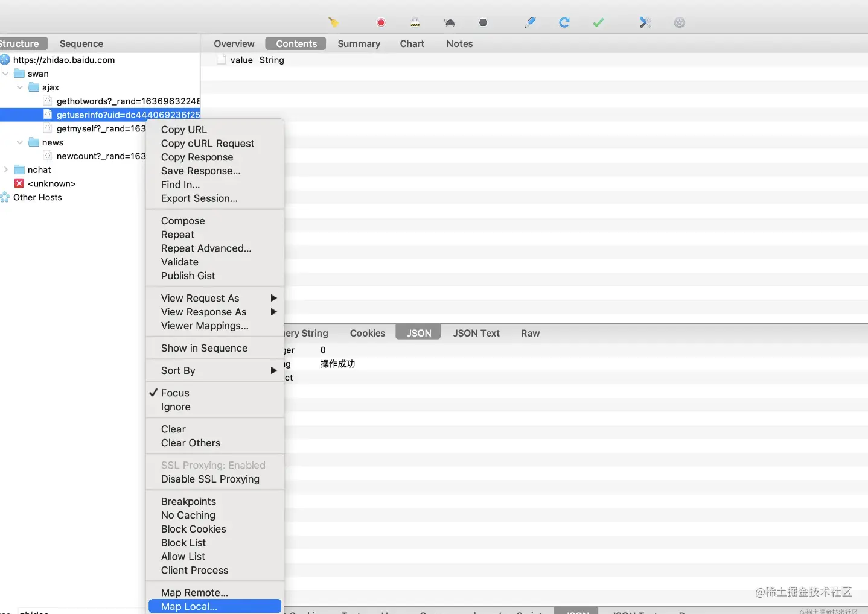This screenshot has width=868, height=614.
Task: Switch to Sequence view tab
Action: tap(81, 43)
